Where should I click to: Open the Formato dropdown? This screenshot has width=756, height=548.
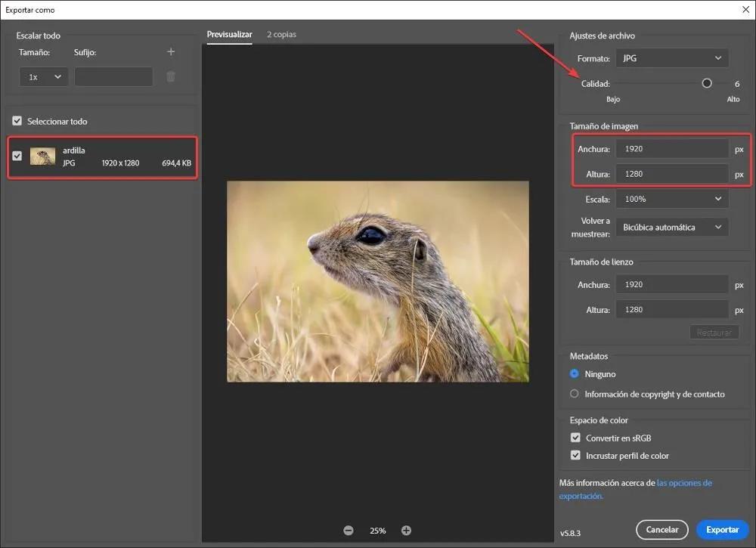pos(671,58)
